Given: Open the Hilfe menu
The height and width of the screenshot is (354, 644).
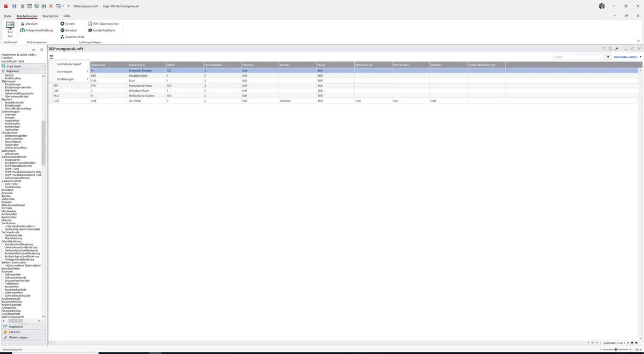Looking at the screenshot, I should tap(67, 16).
